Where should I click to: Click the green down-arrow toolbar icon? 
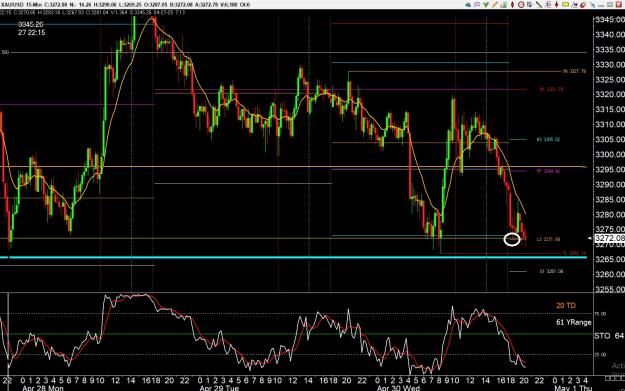(x=486, y=5)
